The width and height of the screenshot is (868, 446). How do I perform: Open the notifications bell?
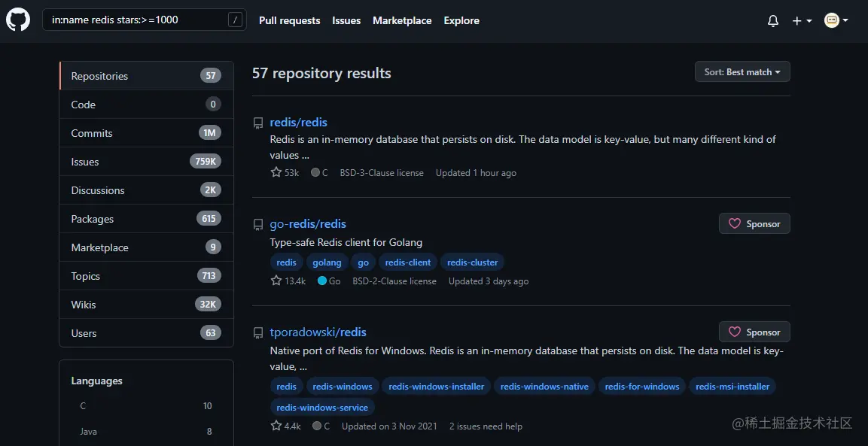click(773, 20)
